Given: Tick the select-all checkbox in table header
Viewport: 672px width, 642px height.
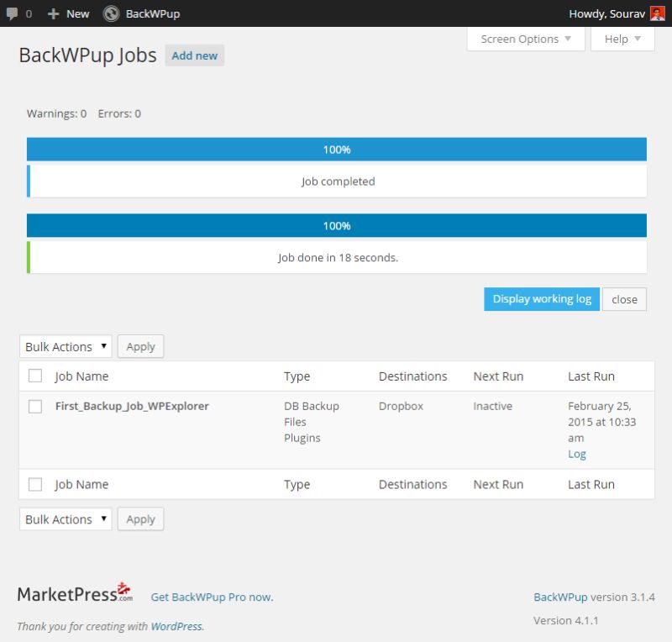Looking at the screenshot, I should 35,376.
